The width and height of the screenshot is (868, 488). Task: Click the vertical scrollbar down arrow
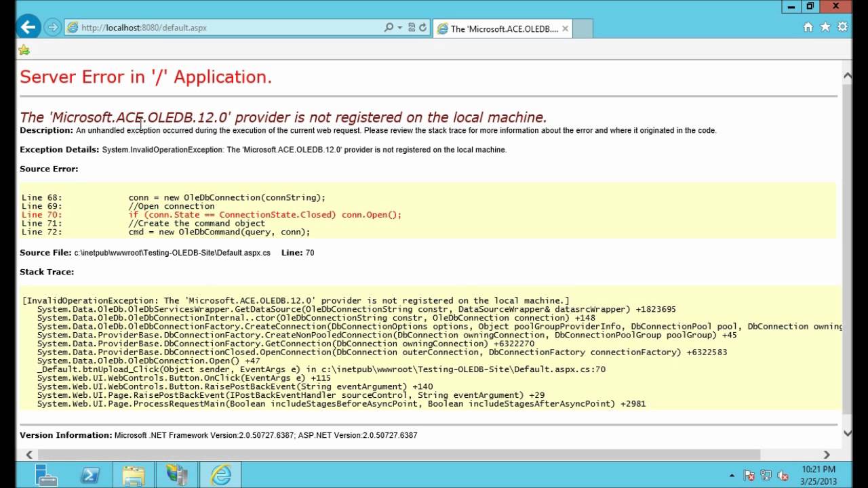tap(847, 433)
